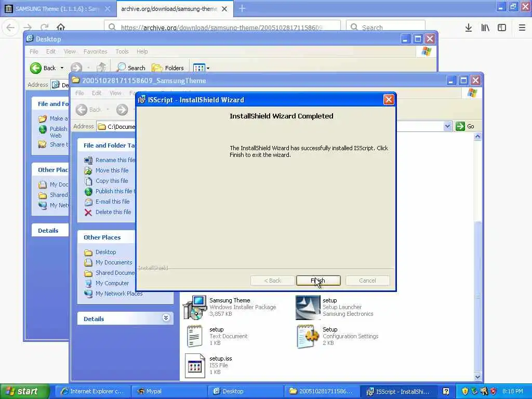Image resolution: width=532 pixels, height=399 pixels.
Task: Click Copy this file task link
Action: [112, 181]
